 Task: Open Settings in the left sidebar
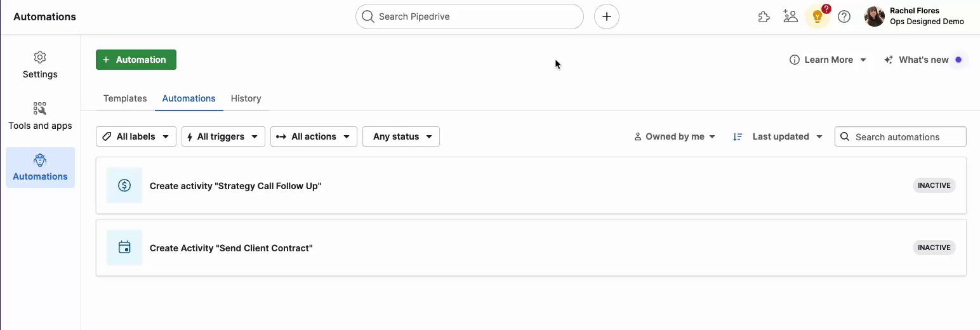(x=40, y=65)
